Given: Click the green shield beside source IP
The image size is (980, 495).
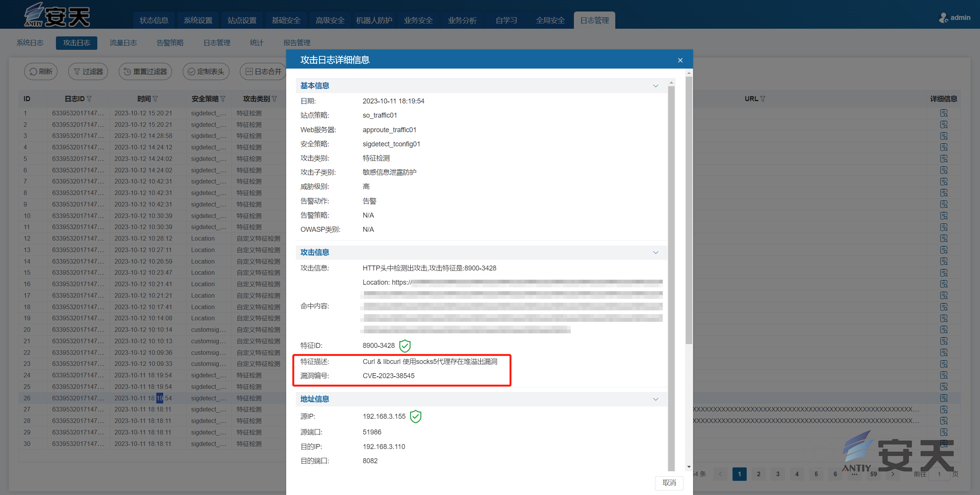Looking at the screenshot, I should point(415,416).
